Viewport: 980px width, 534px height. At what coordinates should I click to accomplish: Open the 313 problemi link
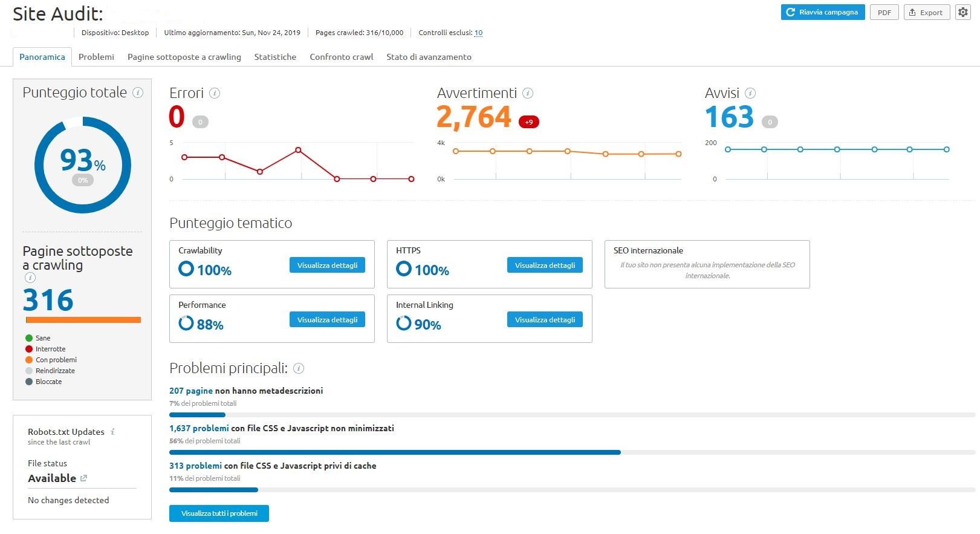[195, 466]
